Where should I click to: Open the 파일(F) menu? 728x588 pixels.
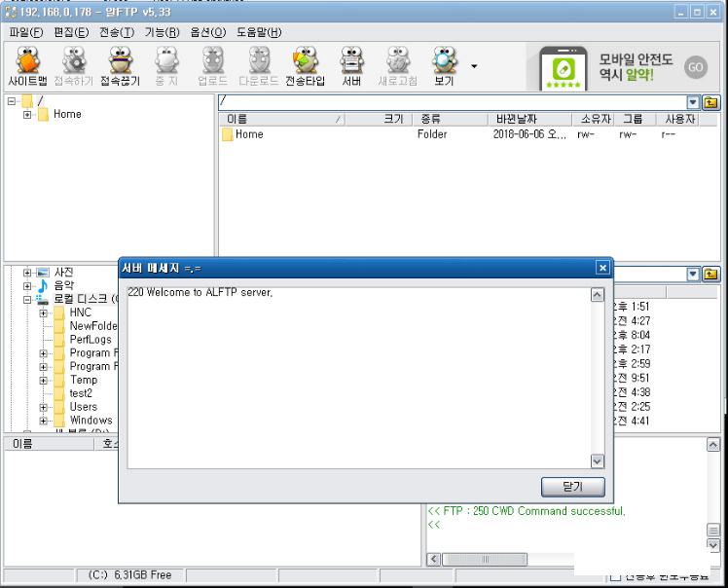(26, 32)
